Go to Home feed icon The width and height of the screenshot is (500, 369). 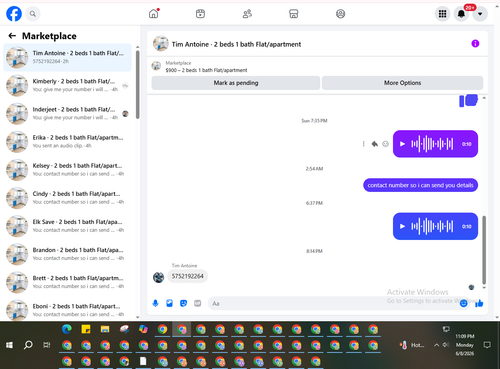(154, 14)
